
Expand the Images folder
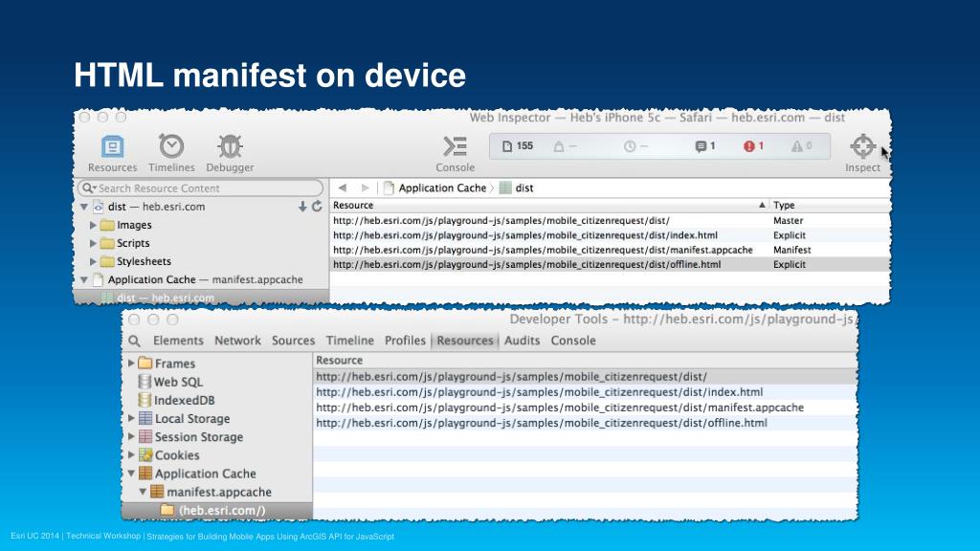[93, 225]
